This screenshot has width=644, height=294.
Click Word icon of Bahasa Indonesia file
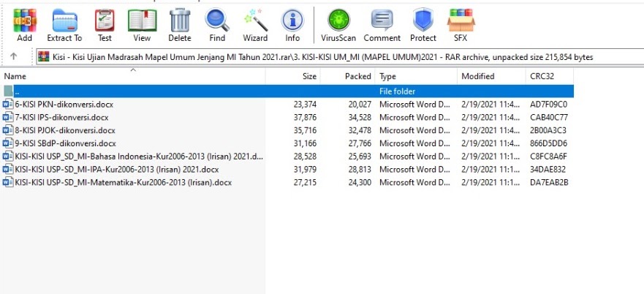click(8, 157)
